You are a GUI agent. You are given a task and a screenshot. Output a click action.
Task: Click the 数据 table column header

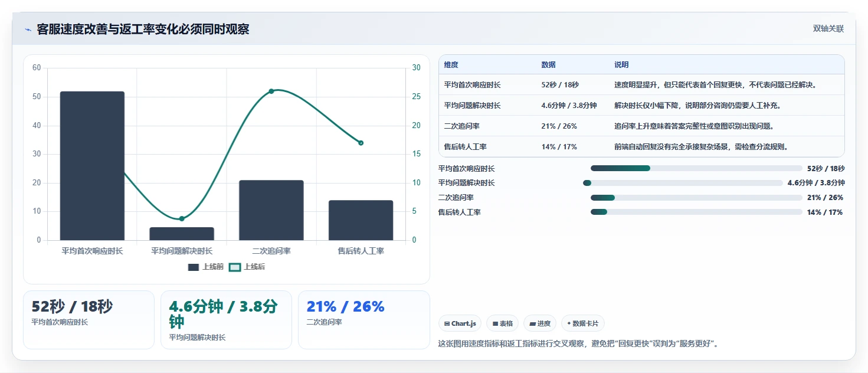(x=548, y=65)
